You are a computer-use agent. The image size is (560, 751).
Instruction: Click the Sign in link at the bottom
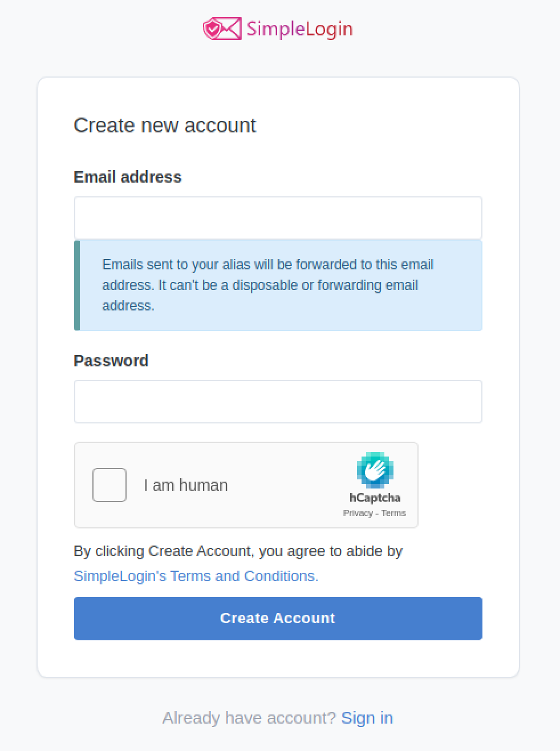367,718
